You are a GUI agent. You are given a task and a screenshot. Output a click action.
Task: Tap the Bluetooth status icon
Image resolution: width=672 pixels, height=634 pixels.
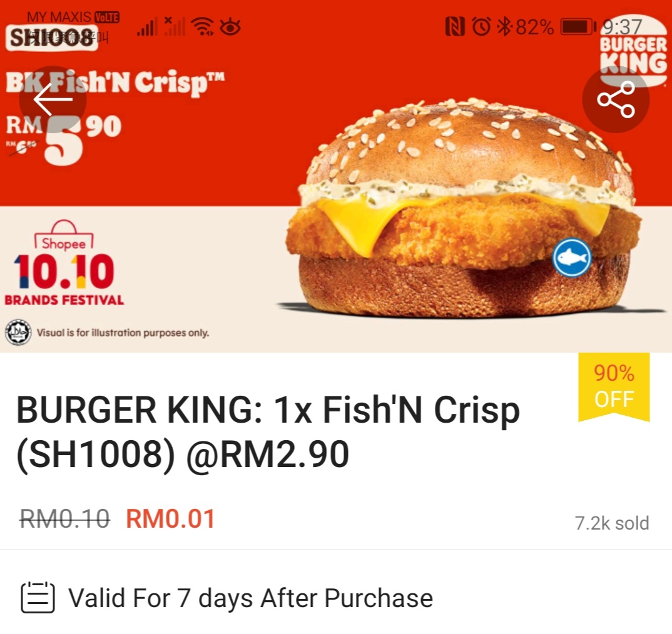click(504, 26)
